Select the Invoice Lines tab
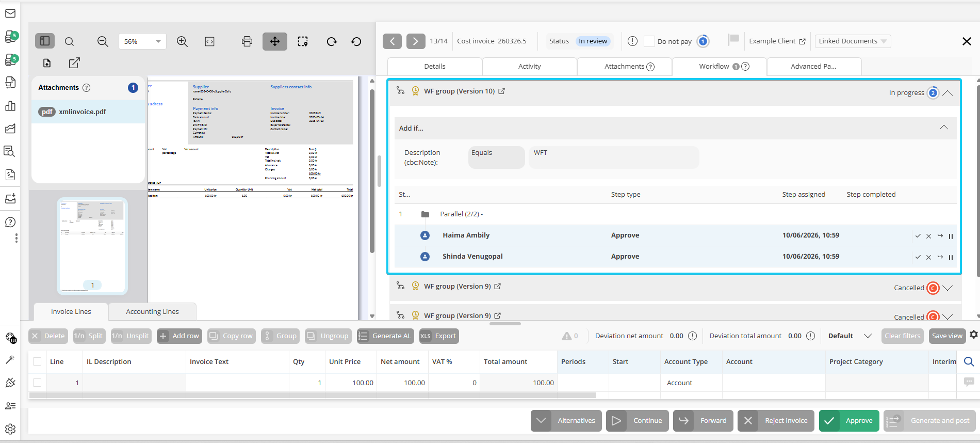The image size is (980, 443). 71,311
